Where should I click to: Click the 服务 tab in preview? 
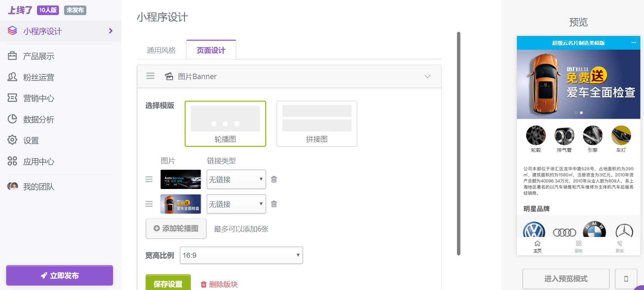[x=579, y=247]
